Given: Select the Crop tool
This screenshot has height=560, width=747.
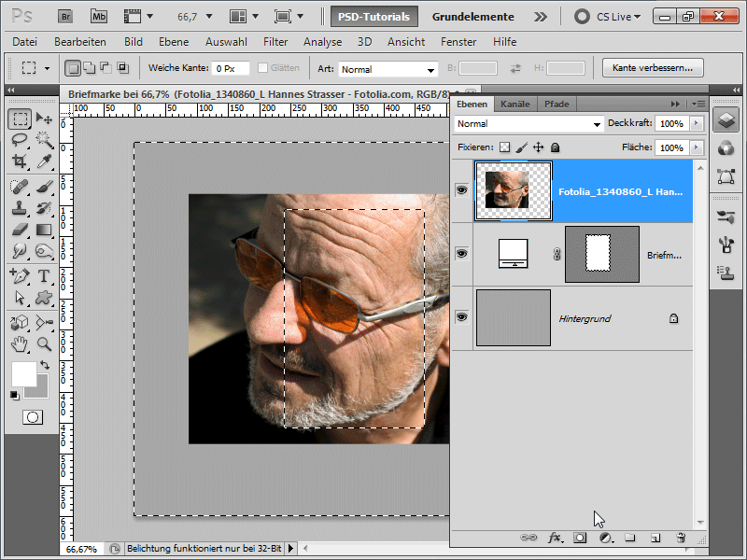Looking at the screenshot, I should pos(20,161).
